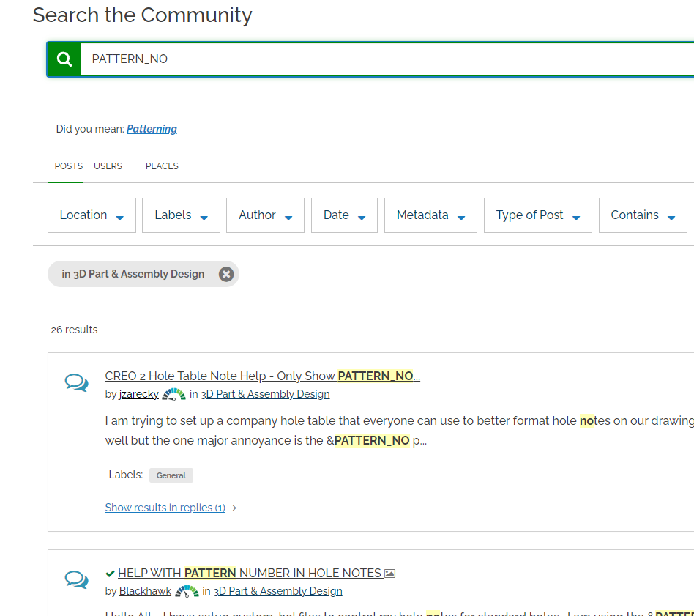Click the conversation icon beside HELP WITH PATTERN post

click(76, 578)
